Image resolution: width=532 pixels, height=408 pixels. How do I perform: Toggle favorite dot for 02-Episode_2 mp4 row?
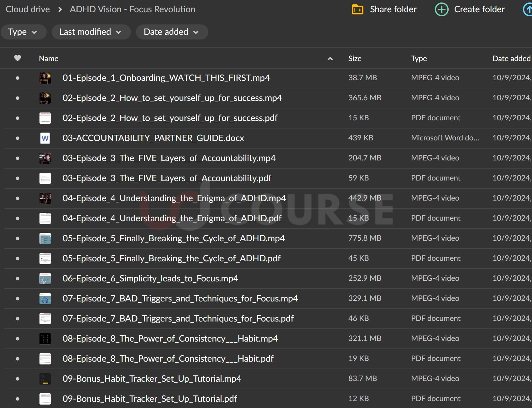point(18,98)
